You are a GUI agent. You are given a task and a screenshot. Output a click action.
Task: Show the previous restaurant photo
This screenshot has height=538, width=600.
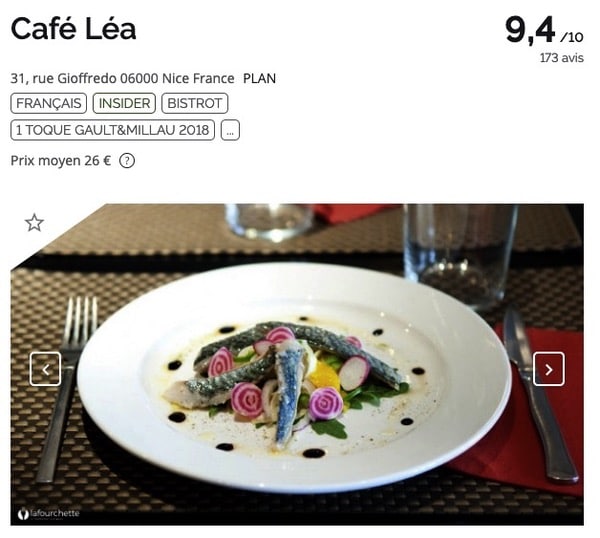pos(45,369)
